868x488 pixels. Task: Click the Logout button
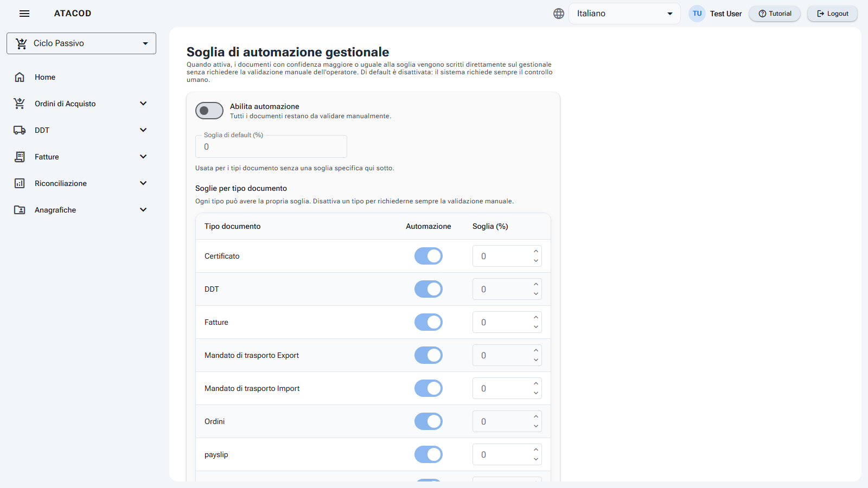point(833,14)
